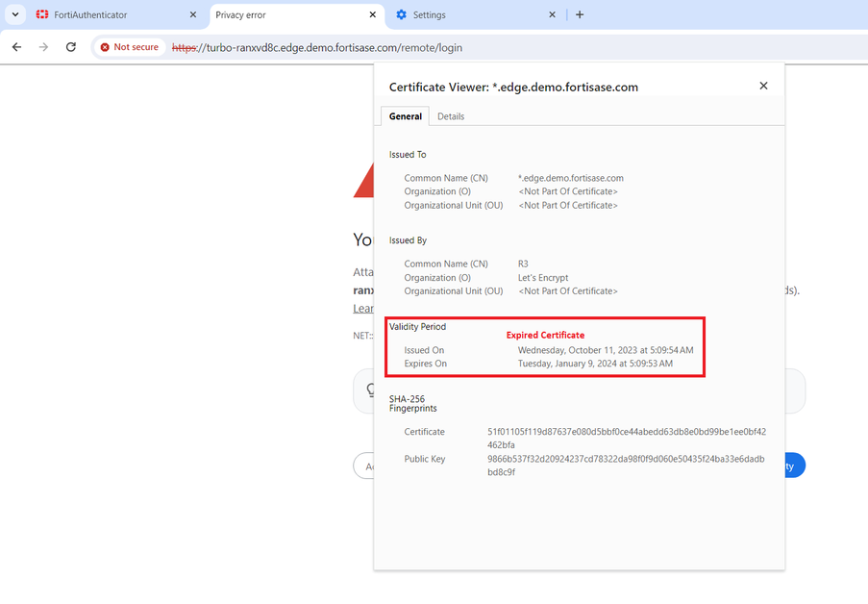Close the Privacy error tab
868x604 pixels.
tap(373, 15)
